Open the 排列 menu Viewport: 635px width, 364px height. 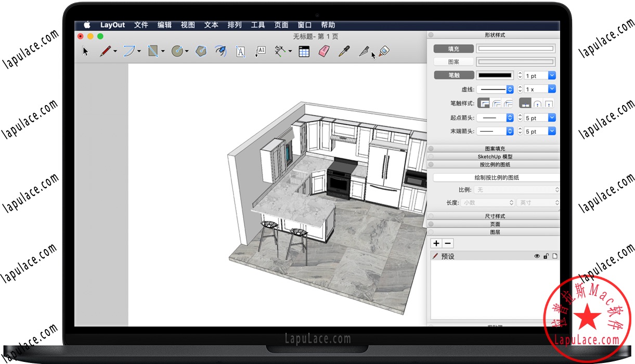click(x=235, y=25)
